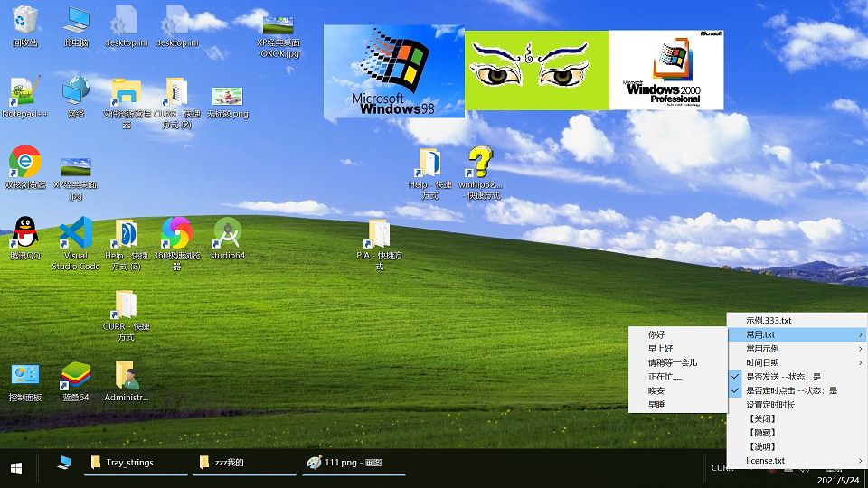
Task: Open the 此电脑 desktop icon
Action: coord(76,25)
